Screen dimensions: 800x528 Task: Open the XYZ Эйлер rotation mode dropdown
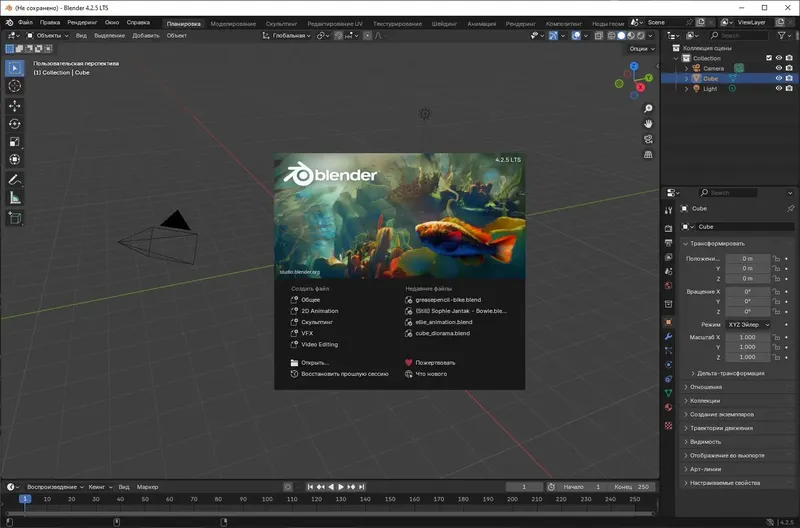tap(749, 325)
